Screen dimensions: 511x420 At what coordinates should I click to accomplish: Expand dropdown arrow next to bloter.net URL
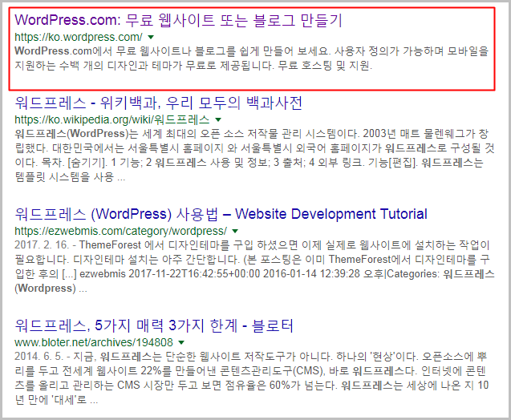point(181,342)
